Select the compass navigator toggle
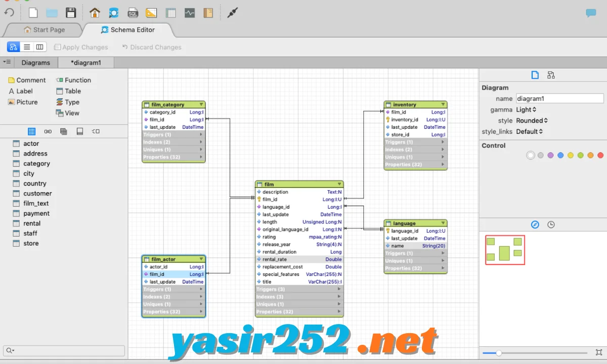Image resolution: width=607 pixels, height=364 pixels. tap(535, 224)
